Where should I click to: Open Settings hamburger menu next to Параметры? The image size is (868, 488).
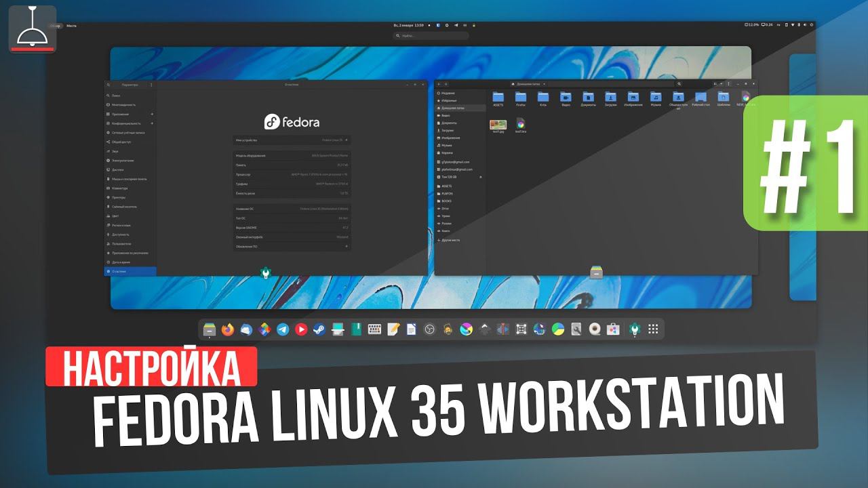[151, 85]
